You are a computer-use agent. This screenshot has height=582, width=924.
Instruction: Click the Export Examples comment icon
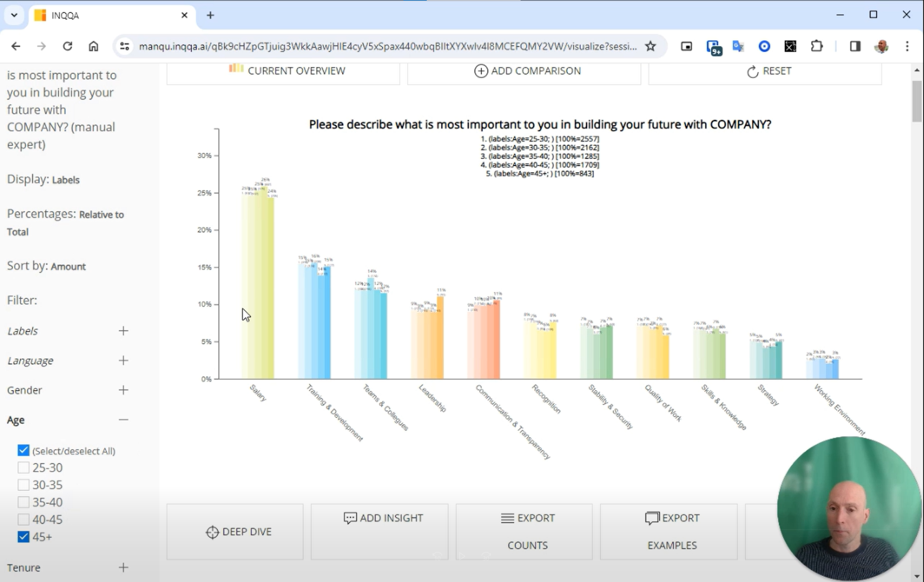coord(652,518)
